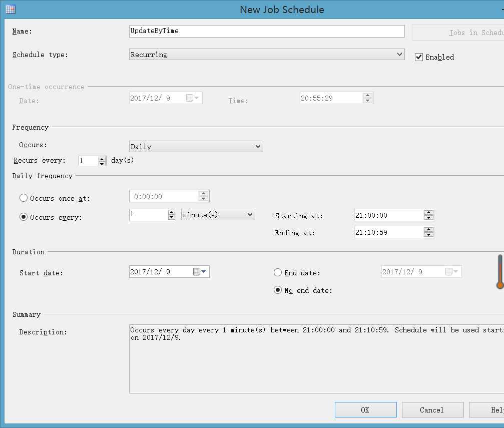Toggle the Enabled checkbox

[419, 57]
